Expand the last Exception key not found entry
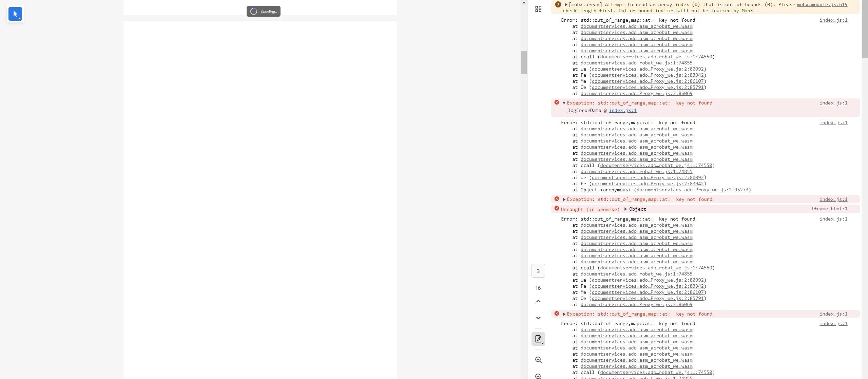This screenshot has height=379, width=868. 564,314
